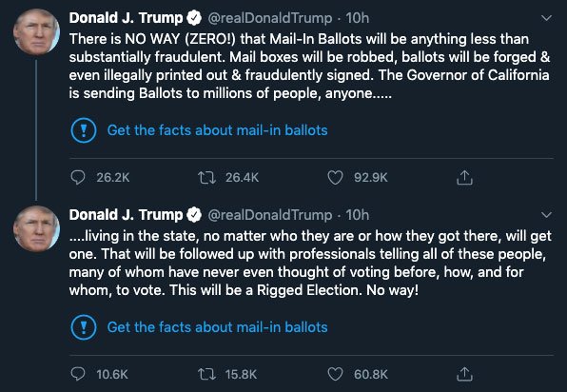Click the 10h timestamp on the first tweet
Screen dimensions: 567x392
click(x=358, y=18)
